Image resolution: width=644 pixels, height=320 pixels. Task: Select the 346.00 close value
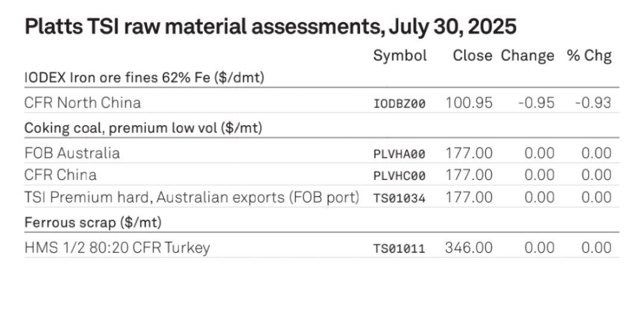469,248
